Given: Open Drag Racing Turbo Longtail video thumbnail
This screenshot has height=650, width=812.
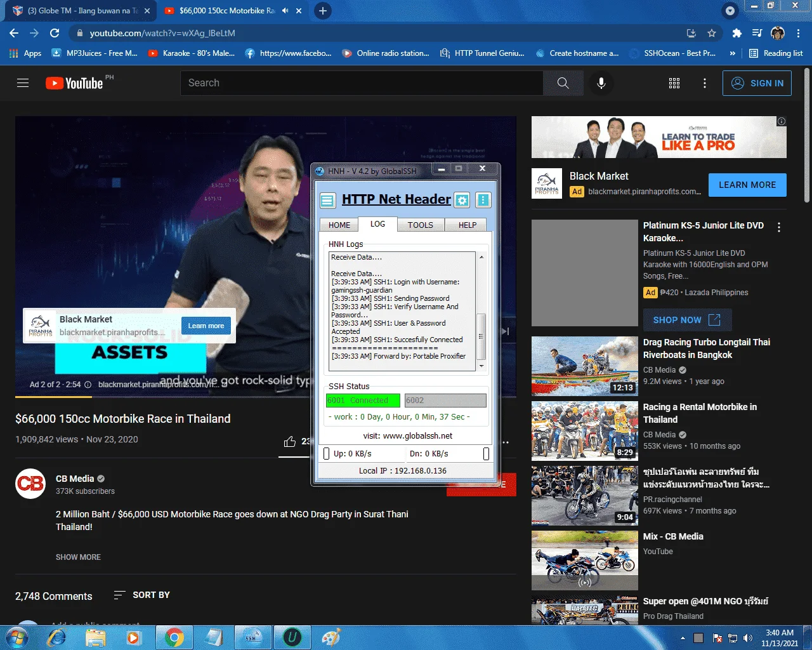Looking at the screenshot, I should (585, 366).
